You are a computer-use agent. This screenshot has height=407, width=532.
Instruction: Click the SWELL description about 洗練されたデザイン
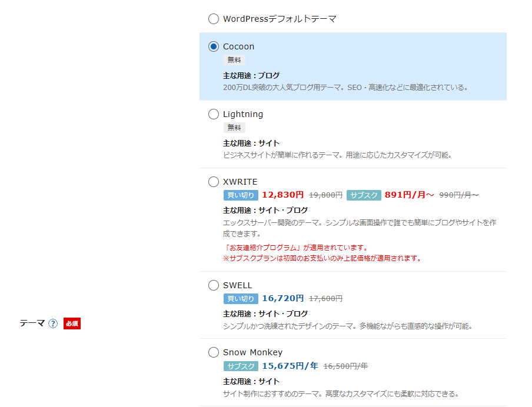[x=348, y=326]
